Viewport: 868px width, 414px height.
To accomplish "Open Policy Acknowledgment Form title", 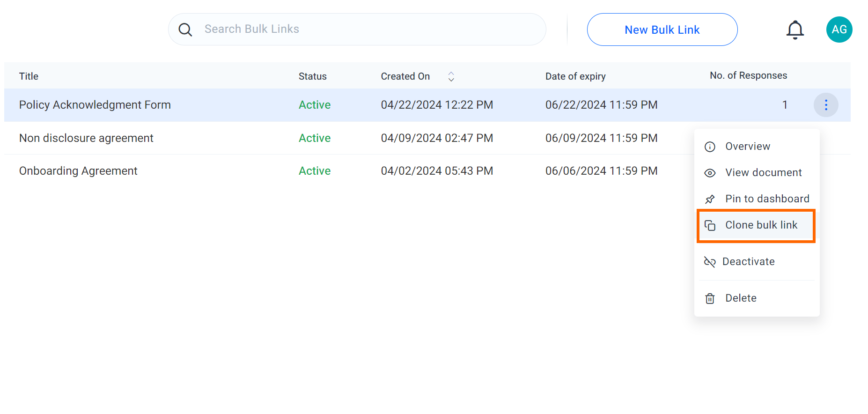I will [95, 105].
